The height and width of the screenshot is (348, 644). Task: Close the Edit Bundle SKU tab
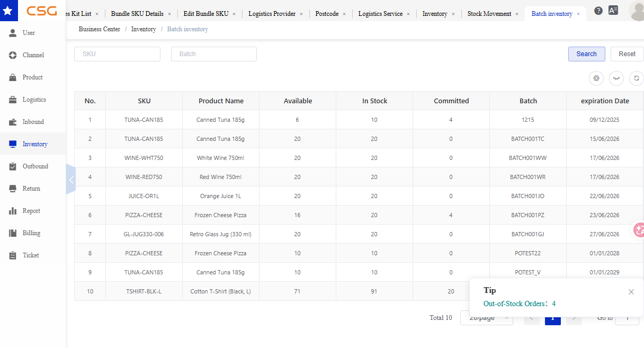(234, 14)
